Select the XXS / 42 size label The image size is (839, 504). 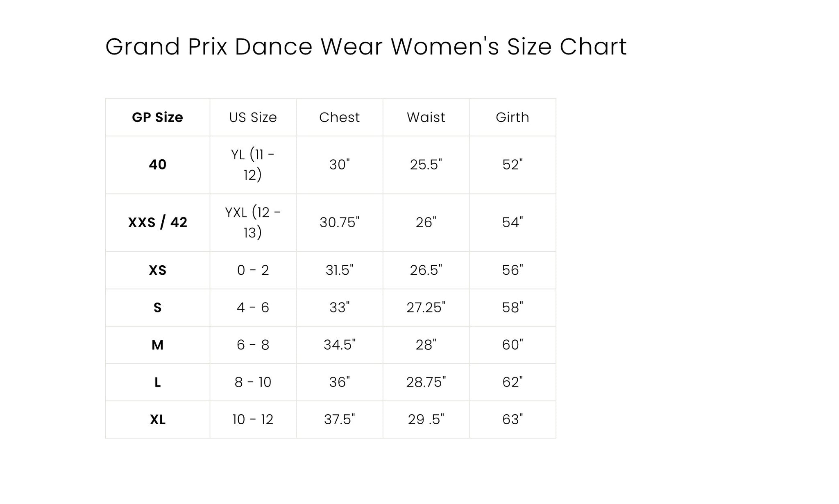point(158,223)
